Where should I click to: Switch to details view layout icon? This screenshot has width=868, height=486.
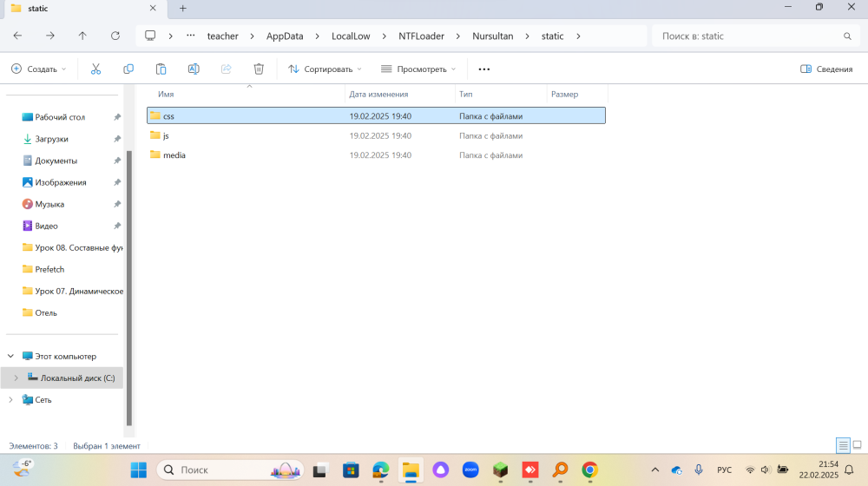(x=843, y=445)
